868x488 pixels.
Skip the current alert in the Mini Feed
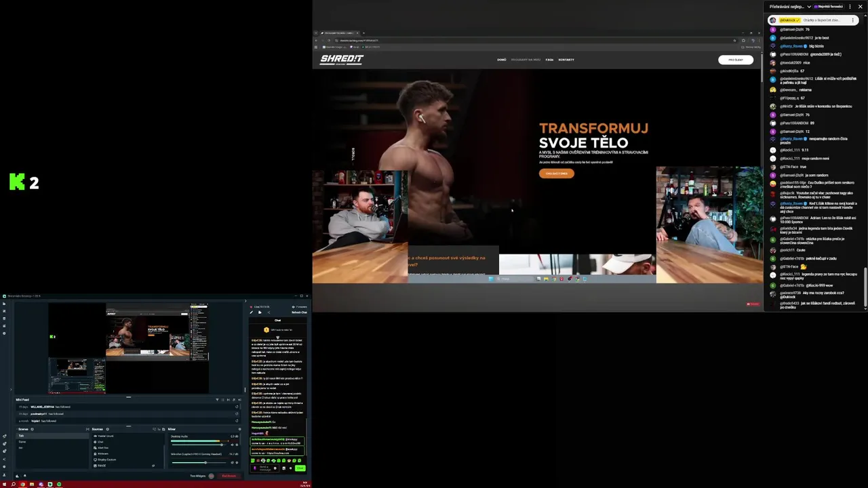(228, 400)
